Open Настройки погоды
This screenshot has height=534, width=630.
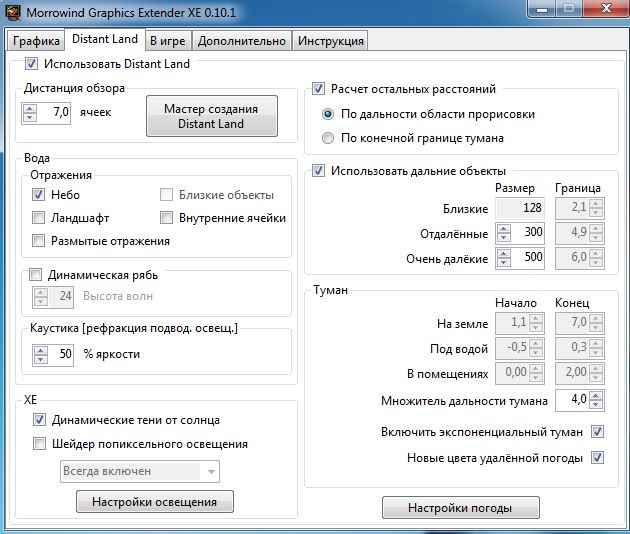[460, 507]
